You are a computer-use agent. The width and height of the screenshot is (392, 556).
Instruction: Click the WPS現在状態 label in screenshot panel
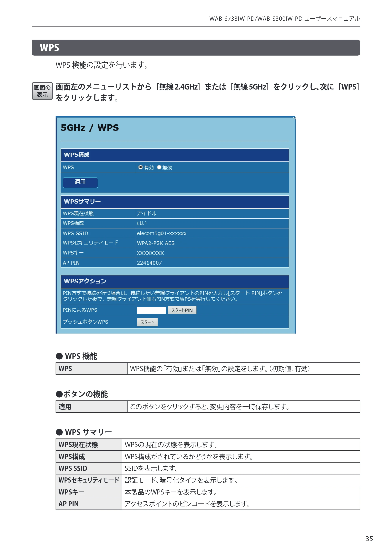[x=78, y=213]
